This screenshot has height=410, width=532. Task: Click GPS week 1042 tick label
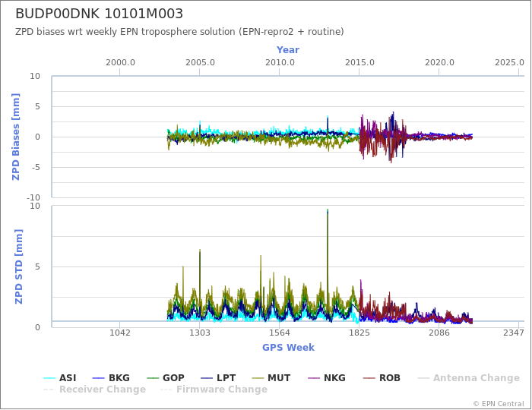[120, 333]
